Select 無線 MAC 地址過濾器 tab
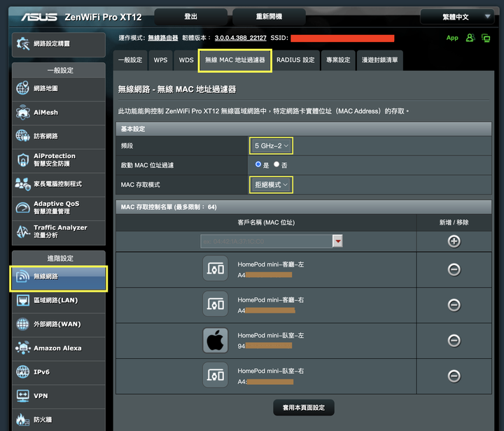 tap(235, 60)
